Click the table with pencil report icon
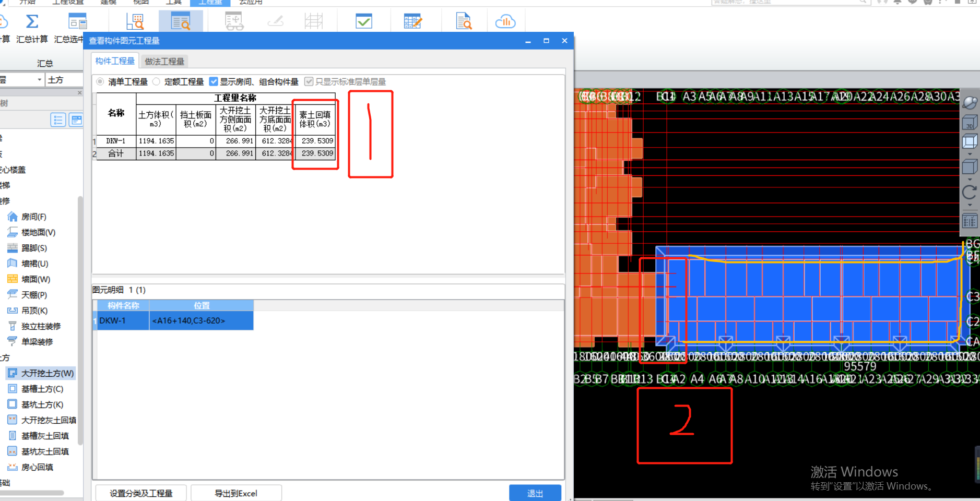The height and width of the screenshot is (501, 980). (412, 21)
